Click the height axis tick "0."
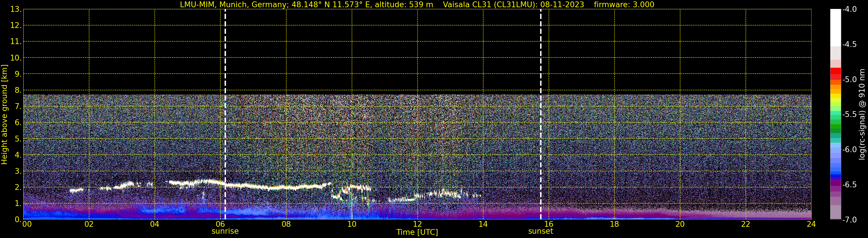868x238 pixels. [x=18, y=220]
